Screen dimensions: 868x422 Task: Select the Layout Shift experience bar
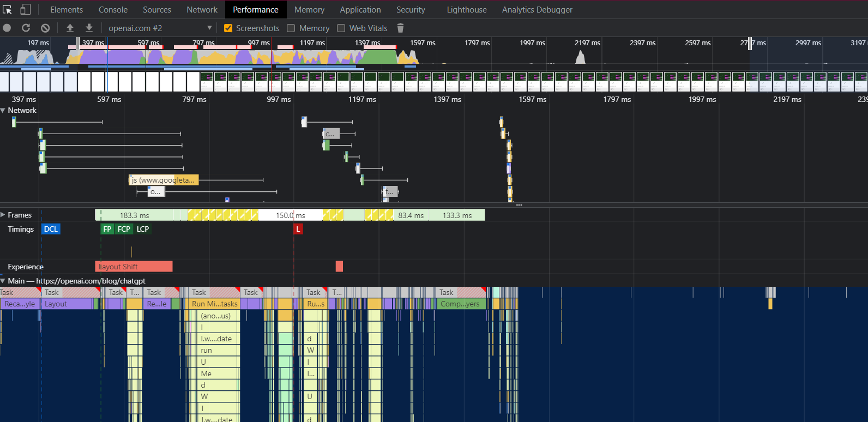(134, 266)
